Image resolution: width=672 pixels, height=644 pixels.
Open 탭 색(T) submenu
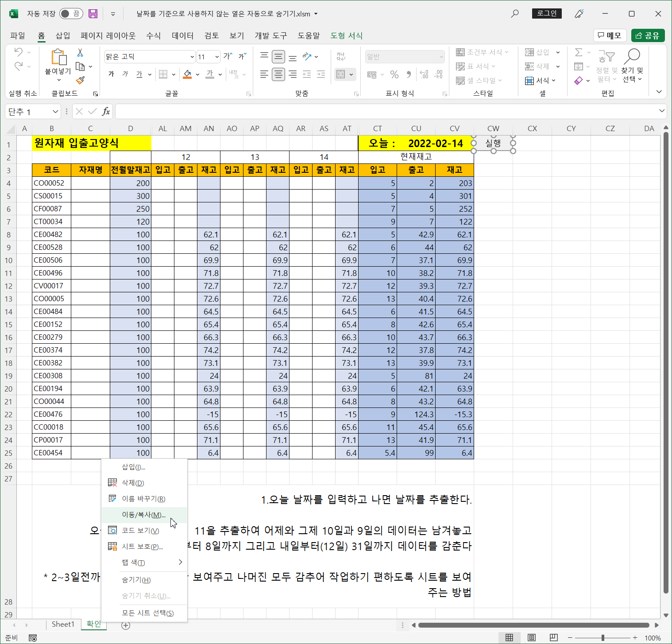tap(144, 563)
